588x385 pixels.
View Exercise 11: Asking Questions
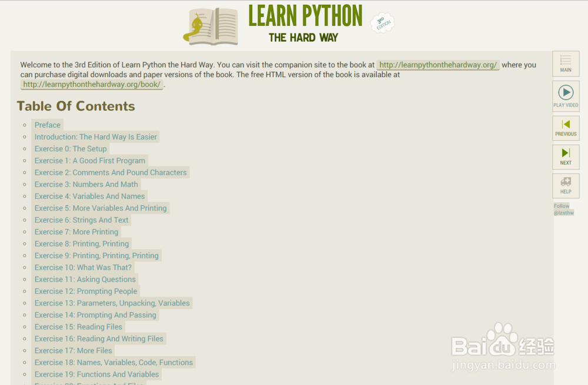[x=85, y=279]
